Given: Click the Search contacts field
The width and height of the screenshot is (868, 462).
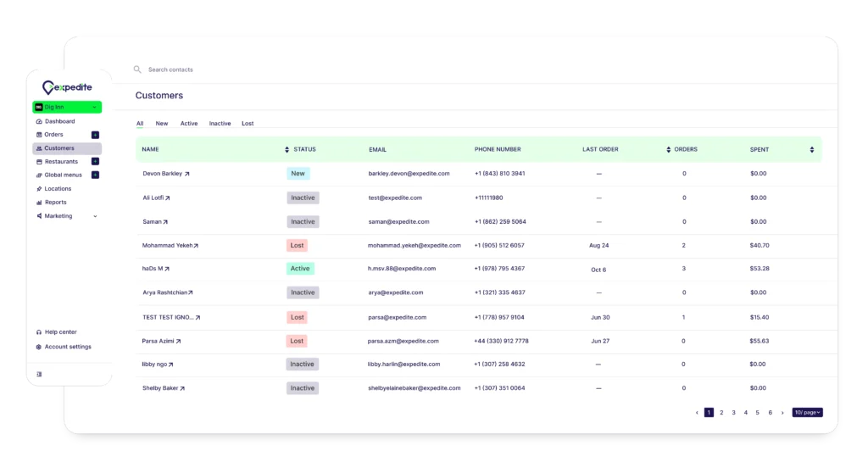Looking at the screenshot, I should click(170, 70).
